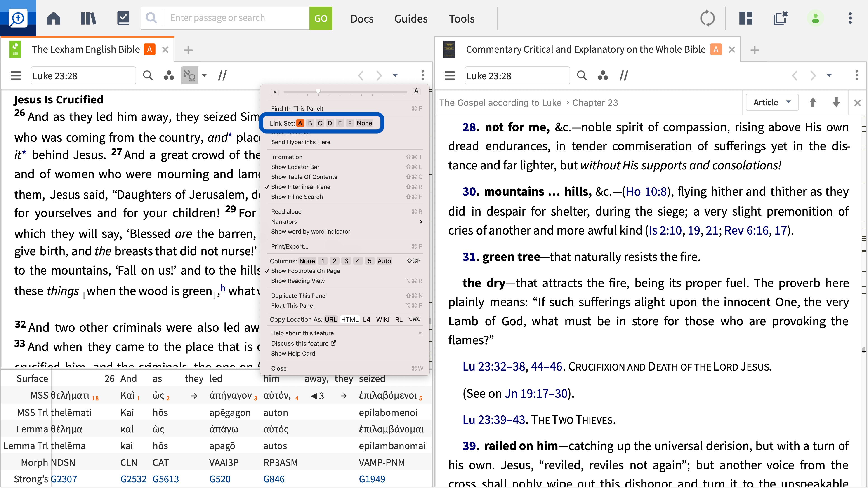
Task: Set Link Set to None
Action: pos(364,123)
